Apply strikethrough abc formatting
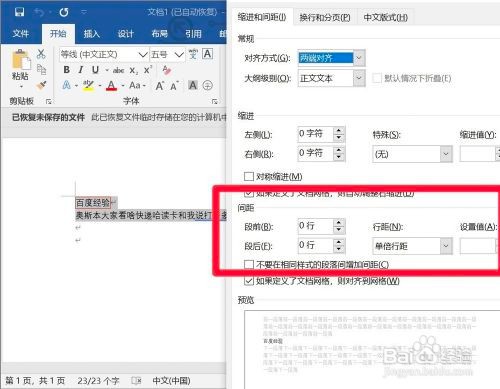500x389 pixels. [x=118, y=70]
